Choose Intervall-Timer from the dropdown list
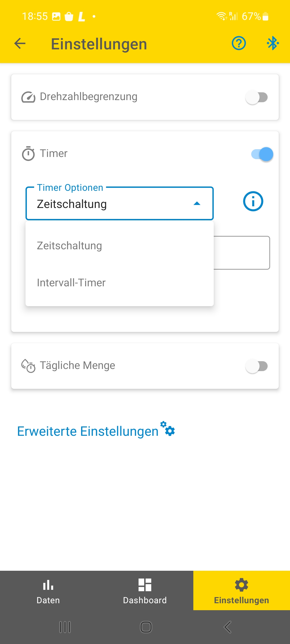Image resolution: width=290 pixels, height=644 pixels. click(119, 283)
